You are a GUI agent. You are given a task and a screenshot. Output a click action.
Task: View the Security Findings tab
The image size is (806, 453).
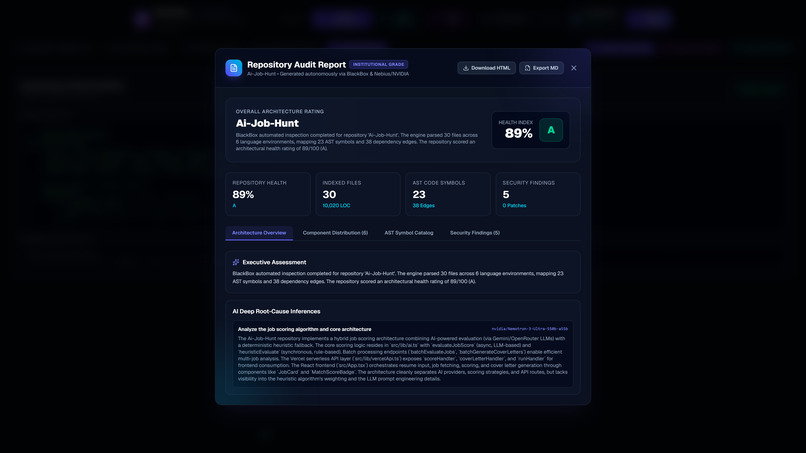point(475,233)
